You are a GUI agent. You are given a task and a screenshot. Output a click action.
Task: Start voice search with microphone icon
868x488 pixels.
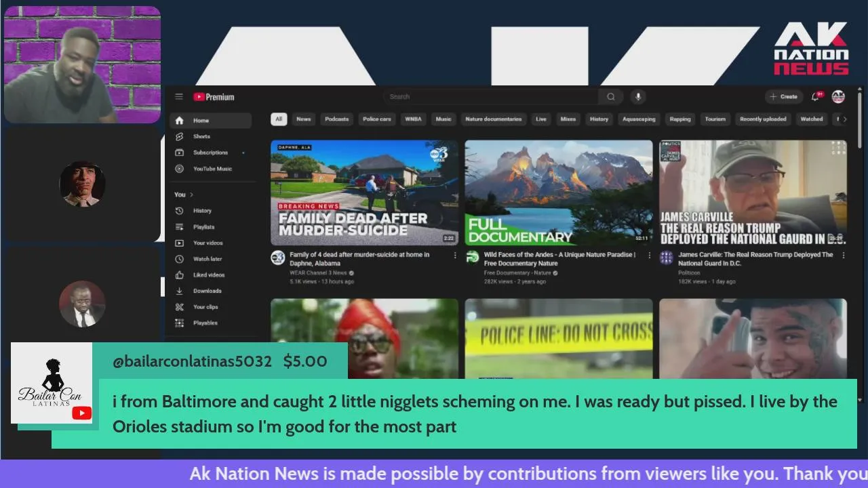(x=637, y=97)
